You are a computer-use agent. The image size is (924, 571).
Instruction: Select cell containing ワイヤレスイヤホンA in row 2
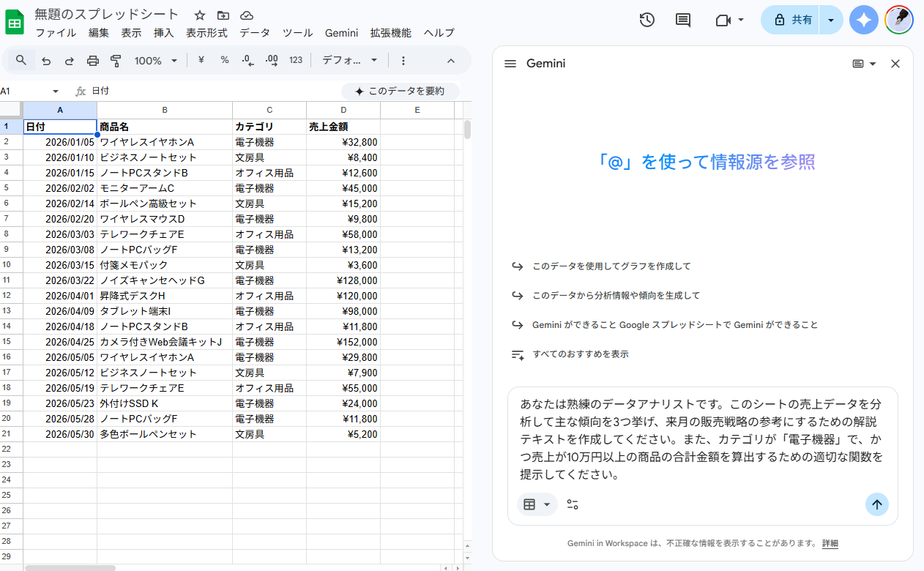pos(164,142)
